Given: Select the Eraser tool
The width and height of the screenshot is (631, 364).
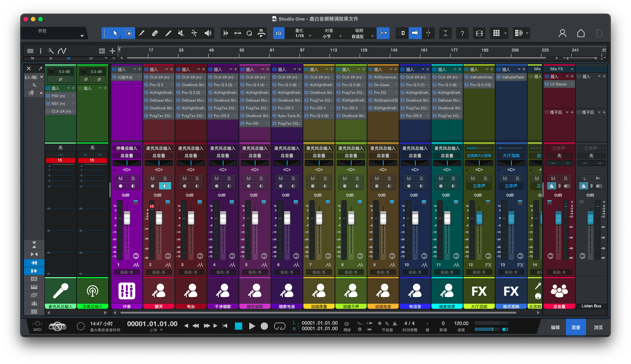Looking at the screenshot, I should [155, 33].
